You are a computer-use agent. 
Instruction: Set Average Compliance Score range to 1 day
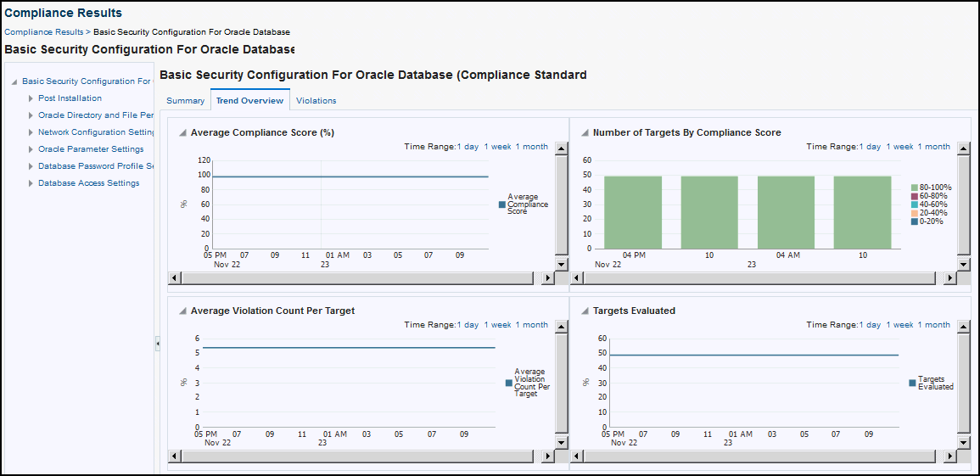pyautogui.click(x=468, y=147)
